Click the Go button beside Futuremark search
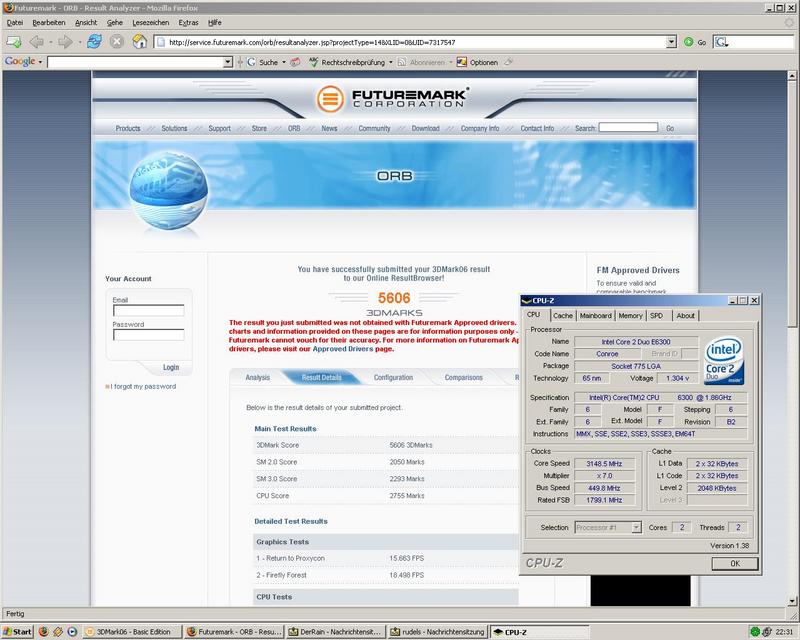This screenshot has width=800, height=640. click(x=670, y=129)
